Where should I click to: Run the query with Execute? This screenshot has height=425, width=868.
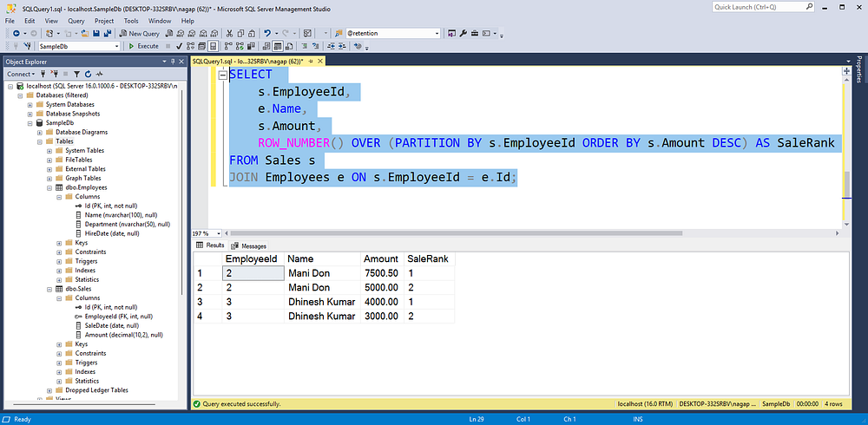point(143,46)
